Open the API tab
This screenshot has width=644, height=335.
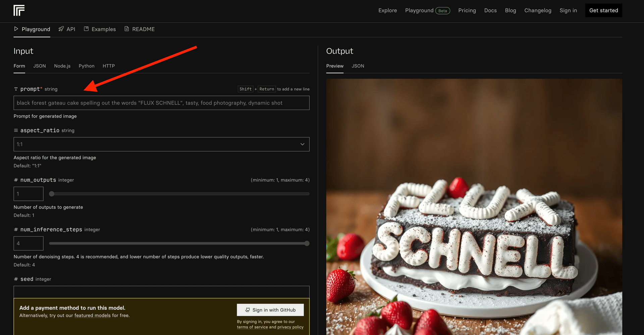click(67, 29)
